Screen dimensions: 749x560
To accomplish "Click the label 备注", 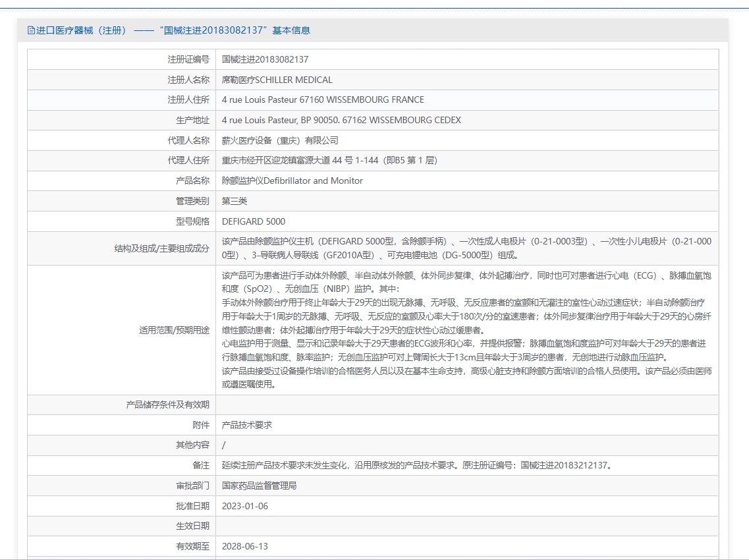I will point(201,465).
